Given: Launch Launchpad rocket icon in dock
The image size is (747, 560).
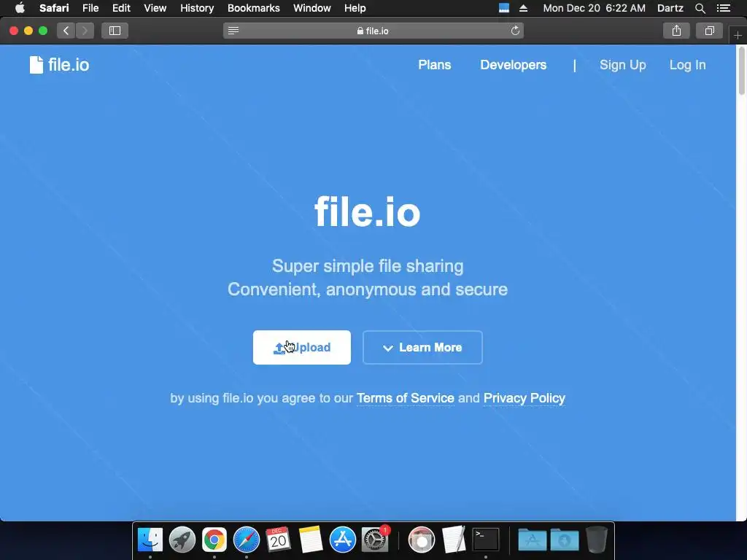Looking at the screenshot, I should [182, 540].
